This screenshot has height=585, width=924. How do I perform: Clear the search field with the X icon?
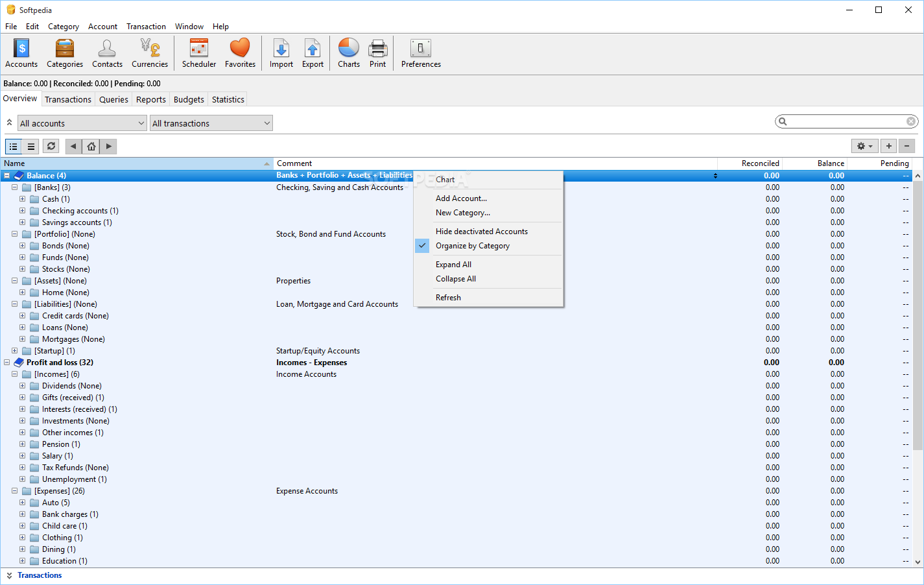pyautogui.click(x=911, y=121)
